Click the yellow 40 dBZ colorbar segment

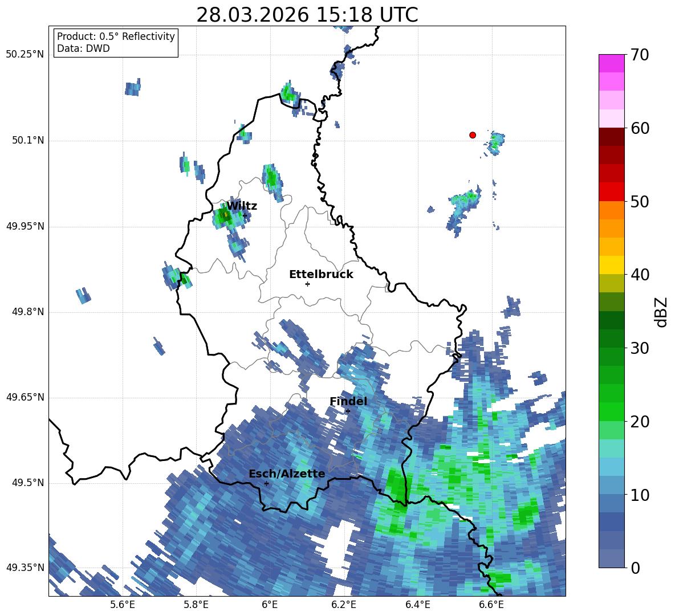pyautogui.click(x=611, y=265)
